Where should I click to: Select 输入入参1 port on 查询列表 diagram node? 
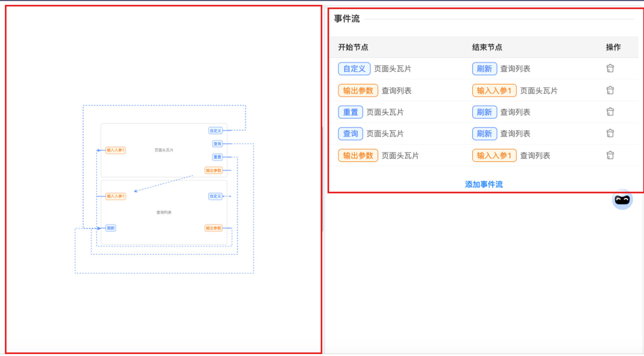[115, 196]
